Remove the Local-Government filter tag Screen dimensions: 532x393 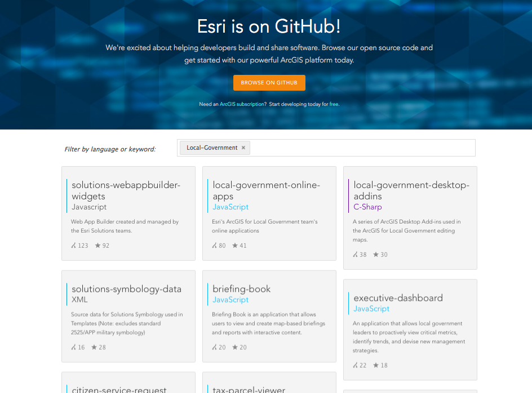[x=243, y=148]
